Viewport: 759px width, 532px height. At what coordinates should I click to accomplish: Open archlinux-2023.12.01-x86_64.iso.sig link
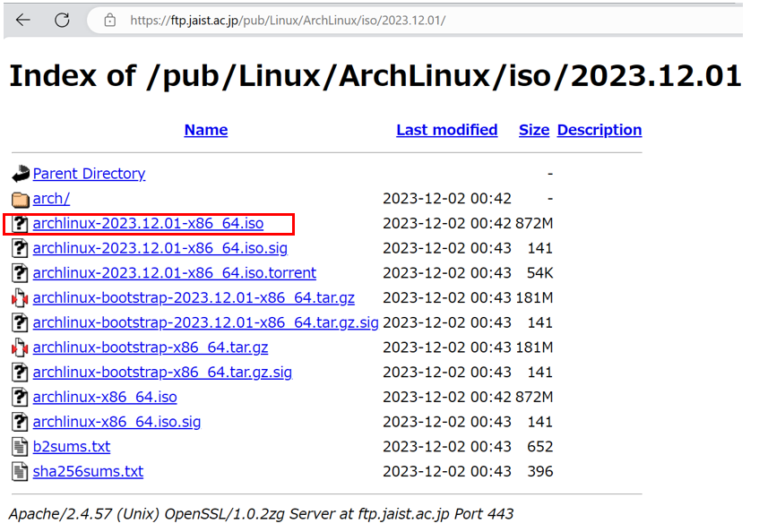[x=160, y=248]
